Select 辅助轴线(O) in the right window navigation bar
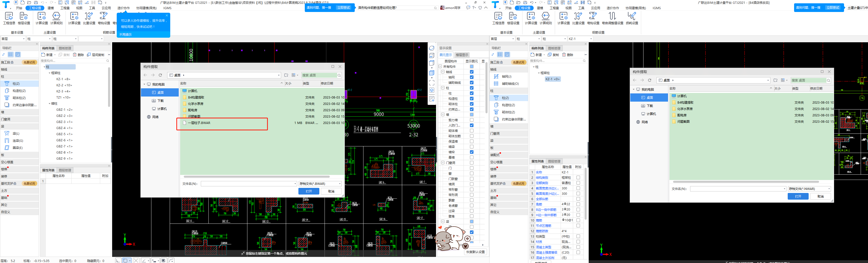Viewport: 868px width, 263px height. pos(509,84)
